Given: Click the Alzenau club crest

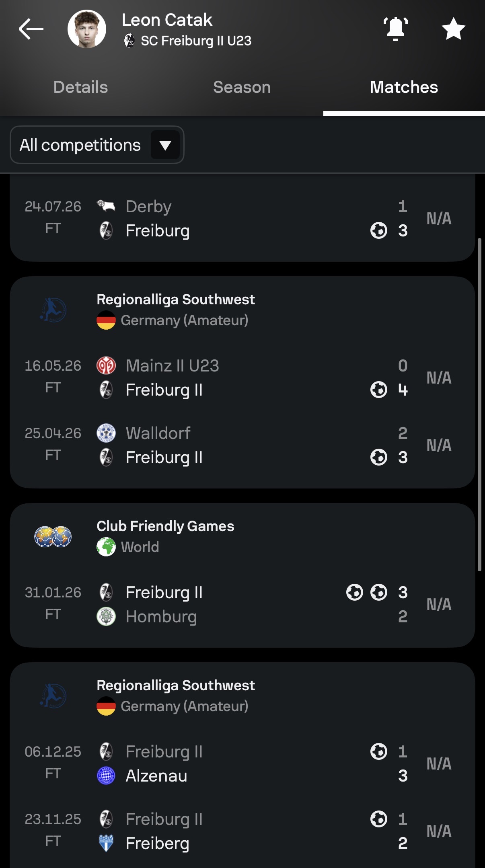Looking at the screenshot, I should point(106,776).
